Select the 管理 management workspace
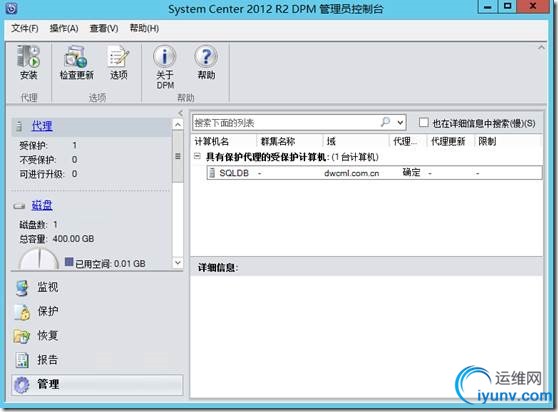The width and height of the screenshot is (558, 412). pos(97,385)
